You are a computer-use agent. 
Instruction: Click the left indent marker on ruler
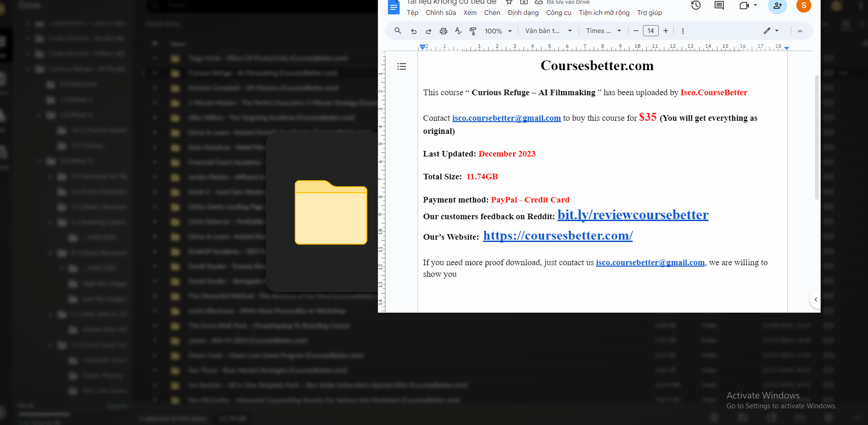tap(422, 47)
